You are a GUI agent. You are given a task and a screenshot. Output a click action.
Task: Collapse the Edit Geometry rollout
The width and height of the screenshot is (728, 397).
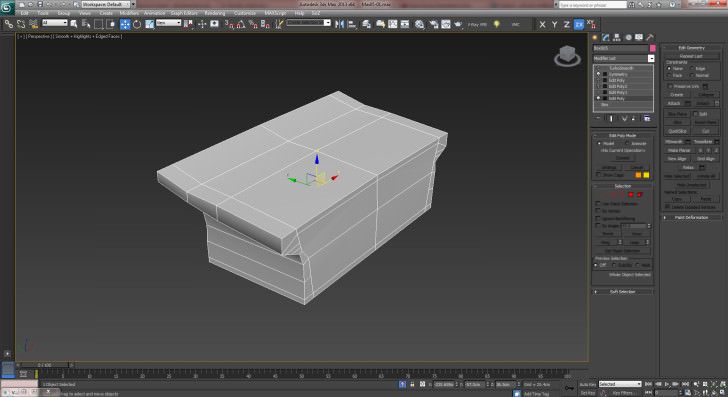tap(692, 48)
